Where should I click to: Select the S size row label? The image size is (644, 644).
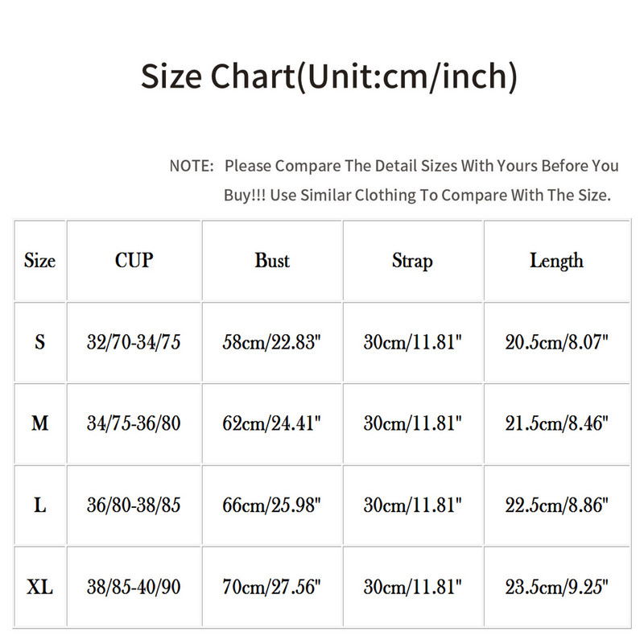click(x=40, y=342)
